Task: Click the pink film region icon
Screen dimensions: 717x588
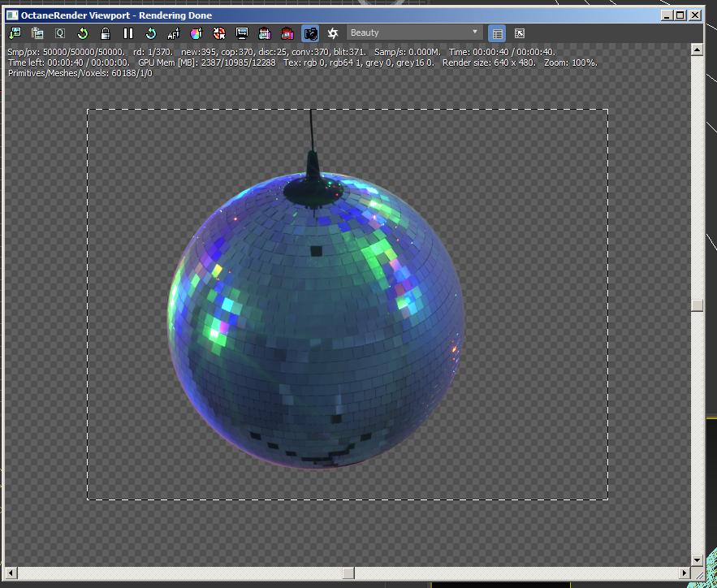Action: (x=264, y=33)
